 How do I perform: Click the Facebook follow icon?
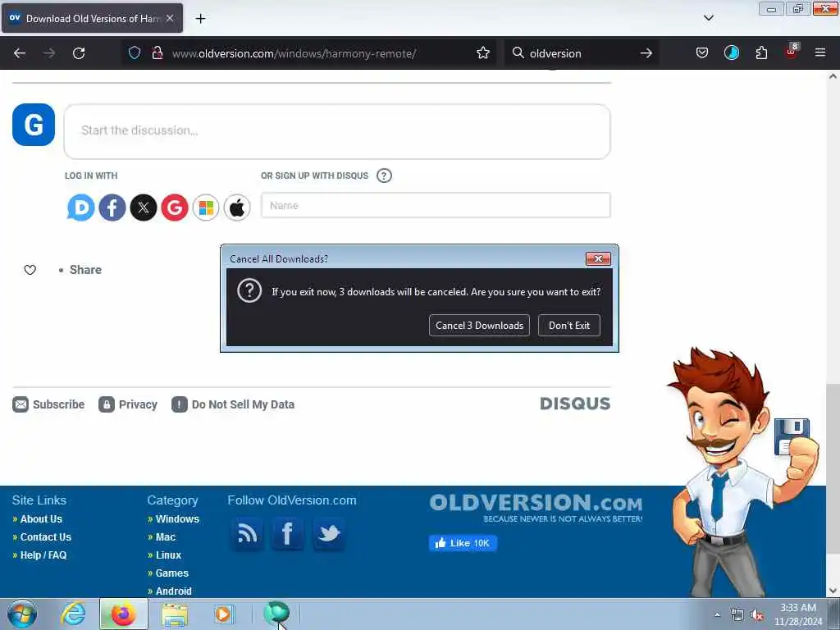pos(288,533)
